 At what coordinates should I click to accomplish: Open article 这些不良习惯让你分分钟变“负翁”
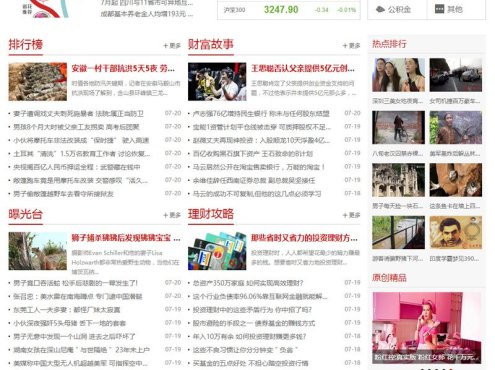(x=245, y=350)
